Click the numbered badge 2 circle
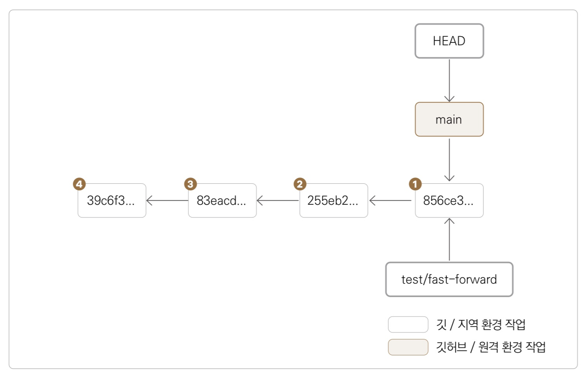 pyautogui.click(x=300, y=184)
